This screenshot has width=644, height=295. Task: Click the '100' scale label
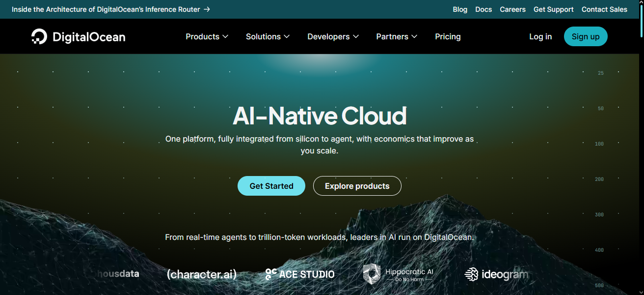(x=599, y=144)
